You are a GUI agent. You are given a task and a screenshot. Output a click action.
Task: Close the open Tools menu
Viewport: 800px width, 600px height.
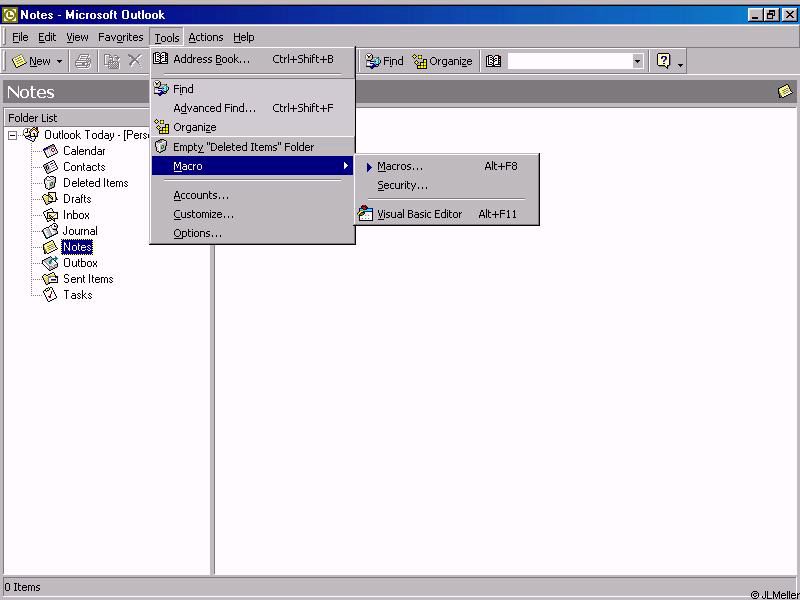[x=166, y=37]
